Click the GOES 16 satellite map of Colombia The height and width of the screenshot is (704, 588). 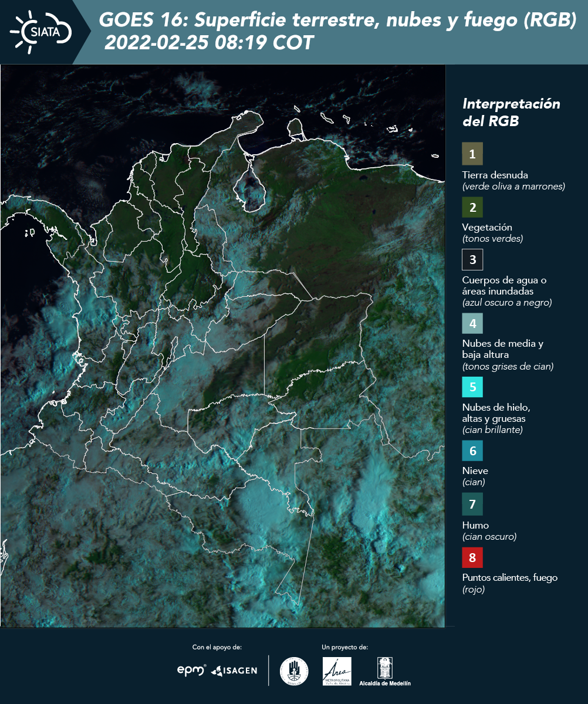(x=223, y=346)
